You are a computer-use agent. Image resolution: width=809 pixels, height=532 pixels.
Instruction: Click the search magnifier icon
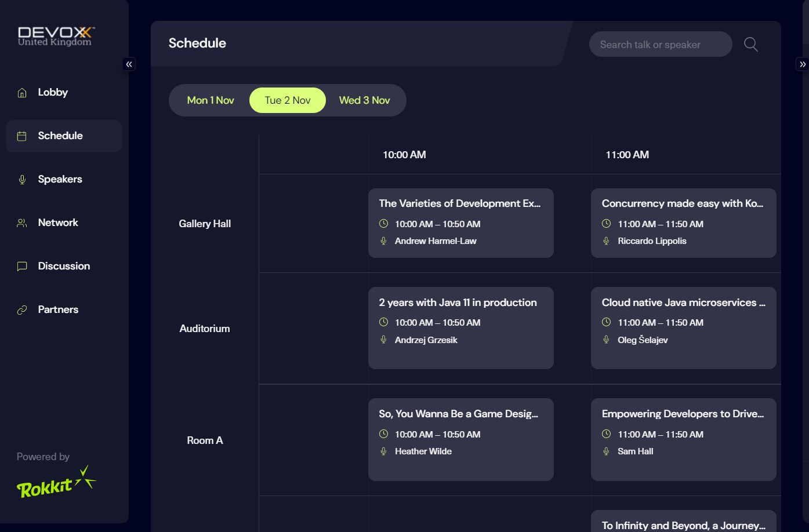751,45
